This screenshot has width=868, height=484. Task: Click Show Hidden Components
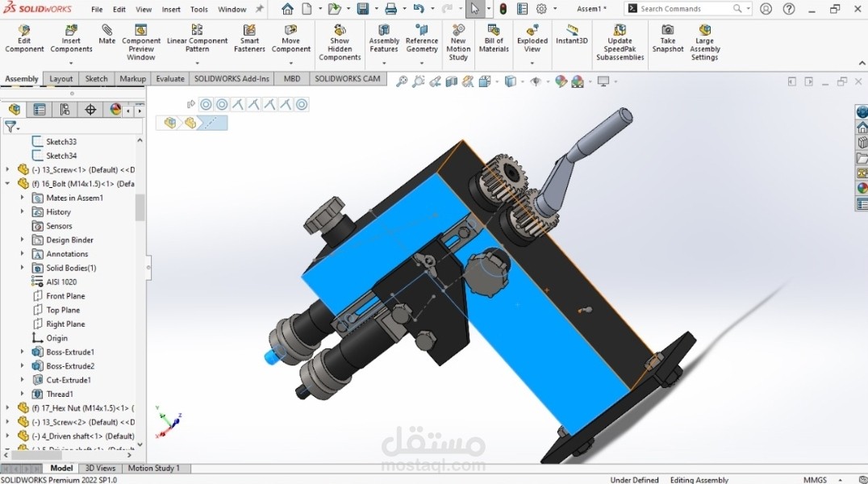coord(340,43)
